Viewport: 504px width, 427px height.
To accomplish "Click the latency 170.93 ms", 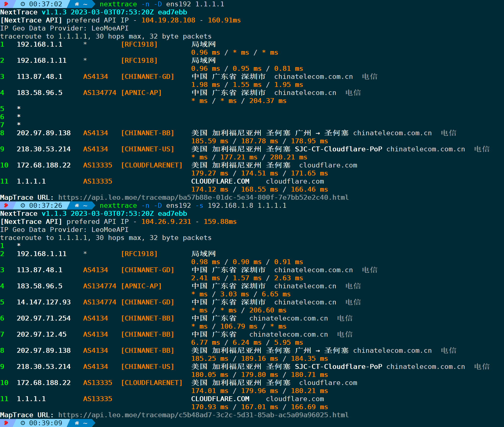I will pos(210,407).
